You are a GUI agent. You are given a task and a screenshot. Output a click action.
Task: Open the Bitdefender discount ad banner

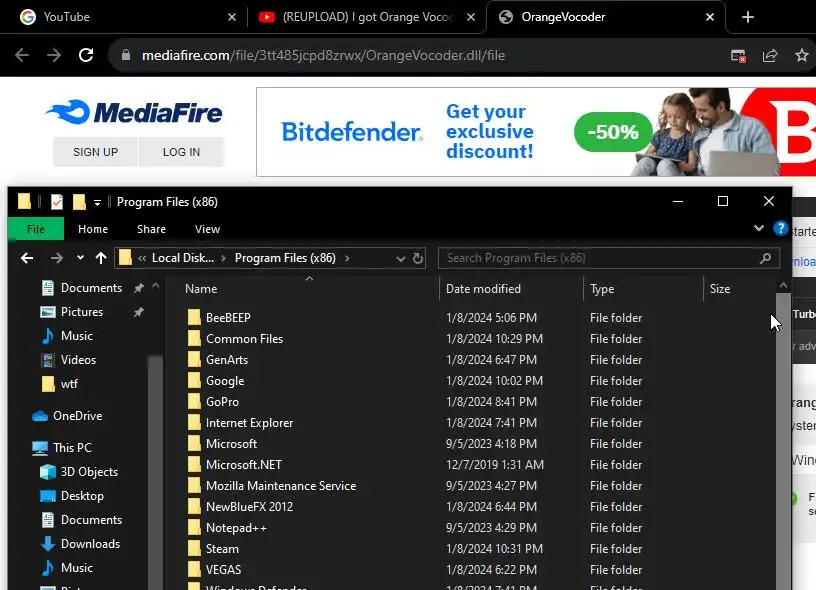point(536,132)
